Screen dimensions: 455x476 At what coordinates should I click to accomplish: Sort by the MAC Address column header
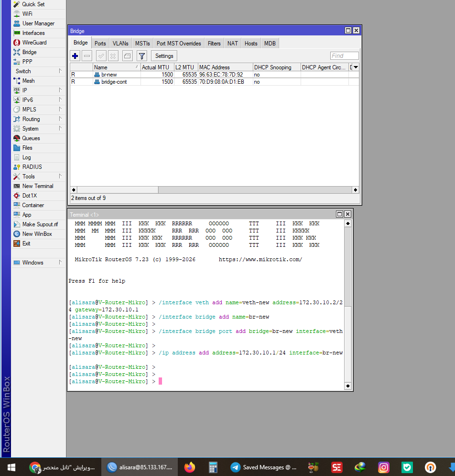[x=226, y=67]
